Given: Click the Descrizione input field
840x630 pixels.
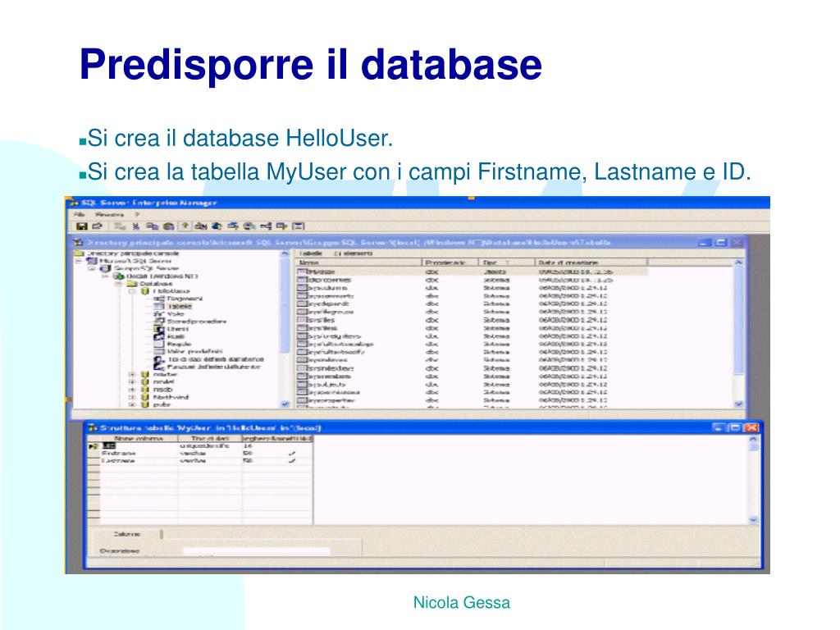Looking at the screenshot, I should pos(256,550).
